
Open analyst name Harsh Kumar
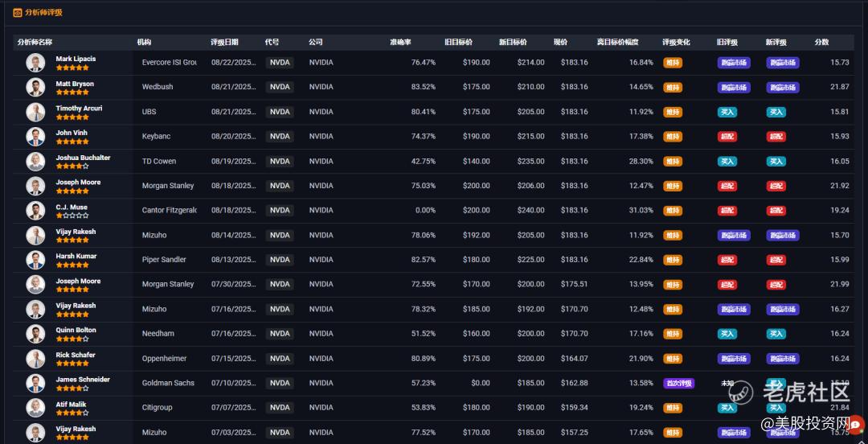(x=76, y=256)
